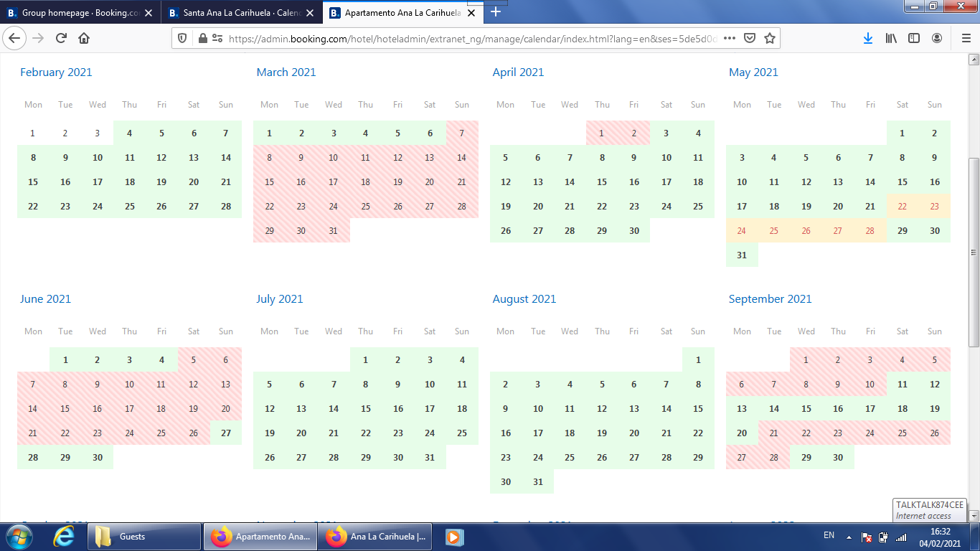
Task: Open the Library icon in toolbar
Action: (x=891, y=39)
